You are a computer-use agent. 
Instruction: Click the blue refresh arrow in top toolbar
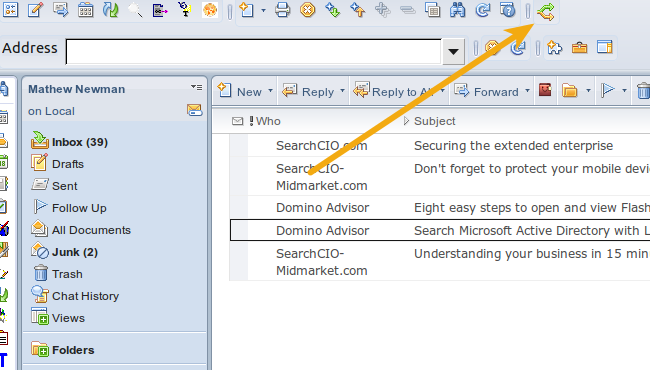[483, 9]
